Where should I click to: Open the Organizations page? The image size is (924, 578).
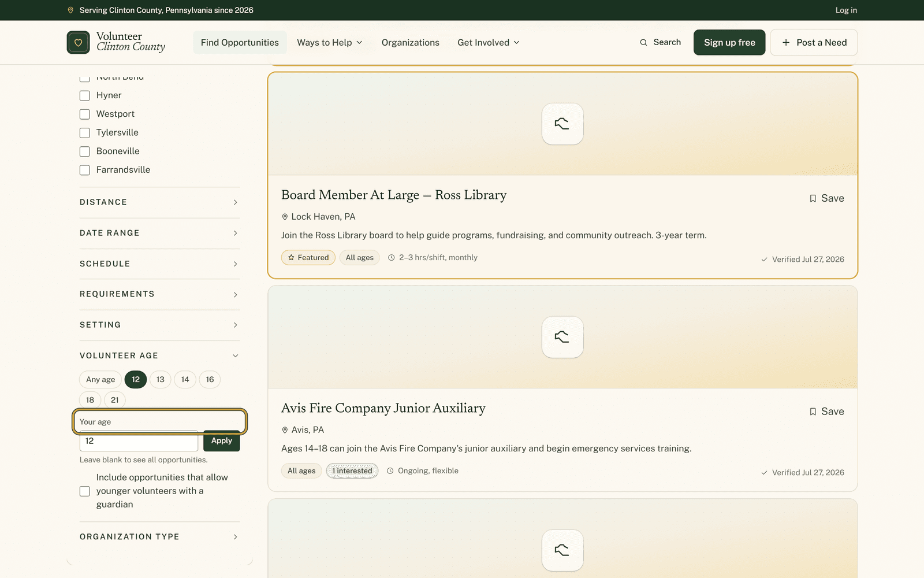[x=411, y=42]
